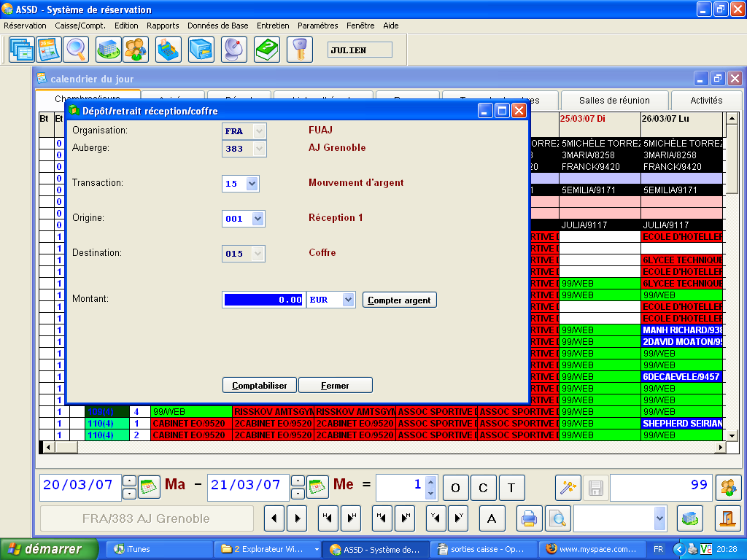
Task: Open the stacked windows icon in main toolbar
Action: coord(21,50)
